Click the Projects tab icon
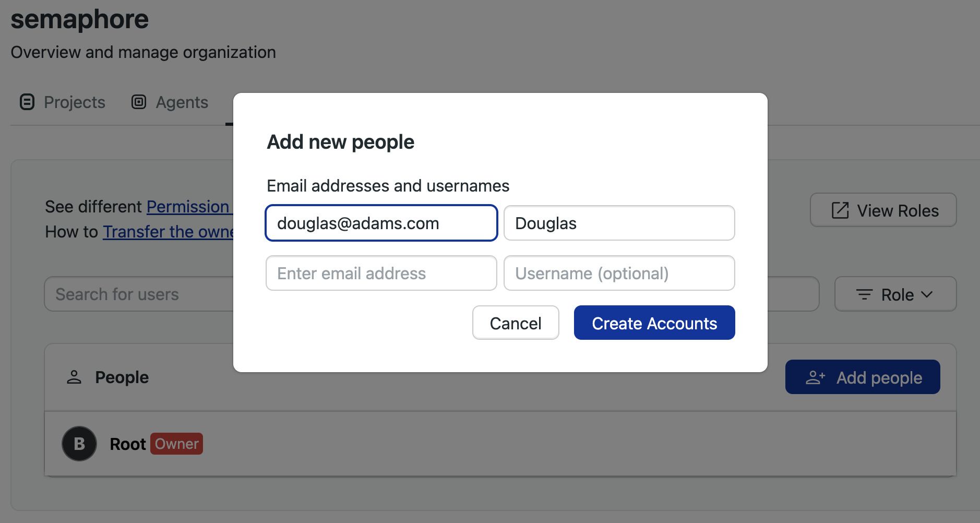This screenshot has height=523, width=980. tap(27, 102)
